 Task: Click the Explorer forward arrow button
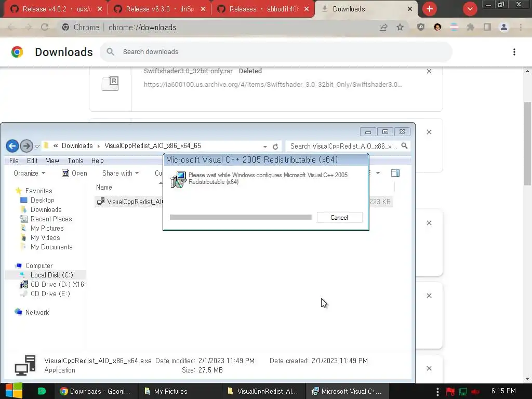26,146
